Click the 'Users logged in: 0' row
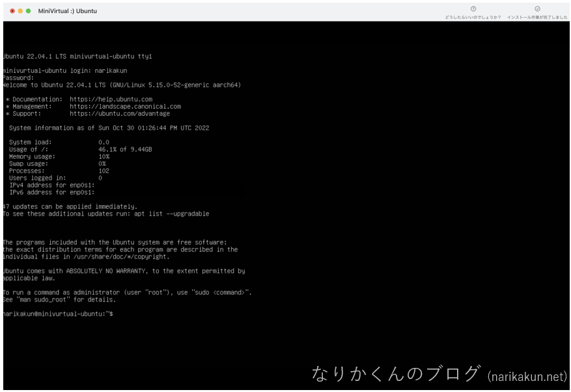This screenshot has width=571, height=392. [x=56, y=178]
